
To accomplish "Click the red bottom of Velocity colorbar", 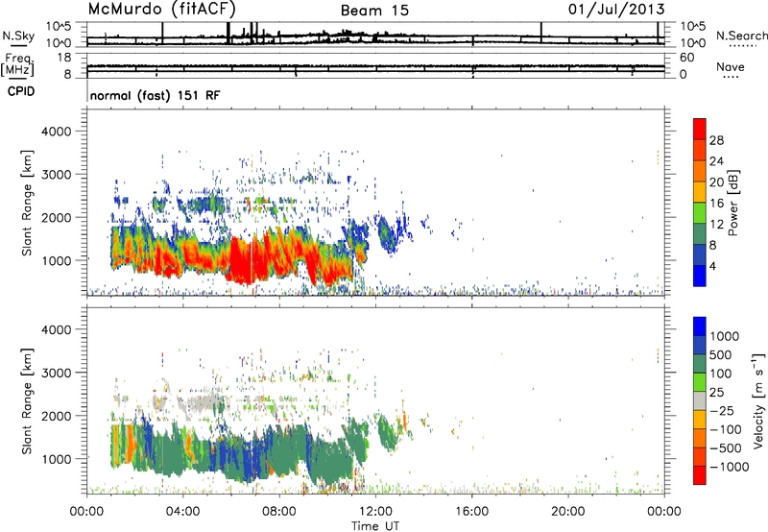I will (700, 475).
